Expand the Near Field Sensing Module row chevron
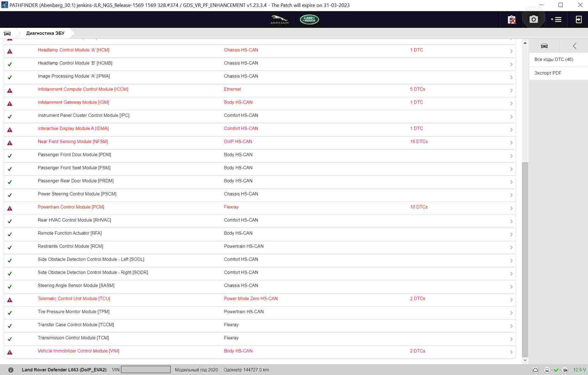588x375 pixels. [x=511, y=143]
